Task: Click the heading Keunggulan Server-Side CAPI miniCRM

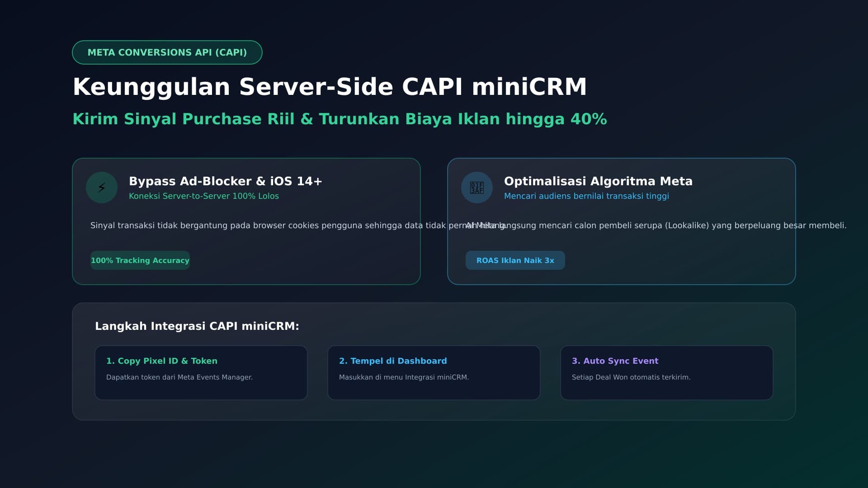Action: 330,87
